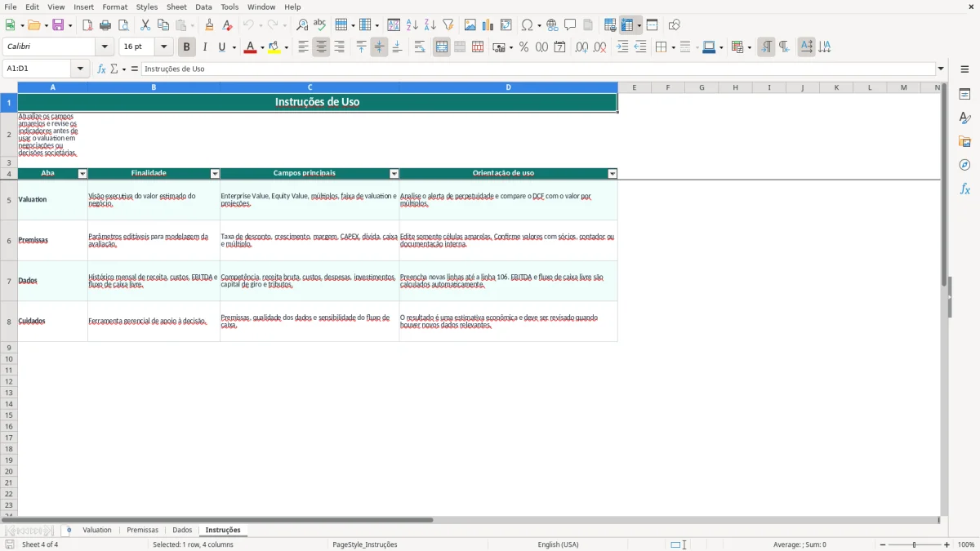
Task: Toggle Bold formatting off
Action: coord(187,47)
